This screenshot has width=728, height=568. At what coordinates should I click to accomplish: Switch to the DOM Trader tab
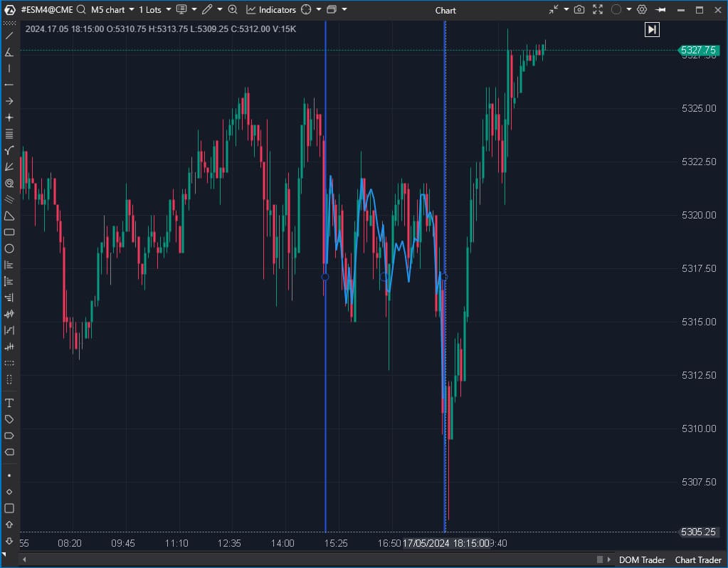tap(641, 560)
